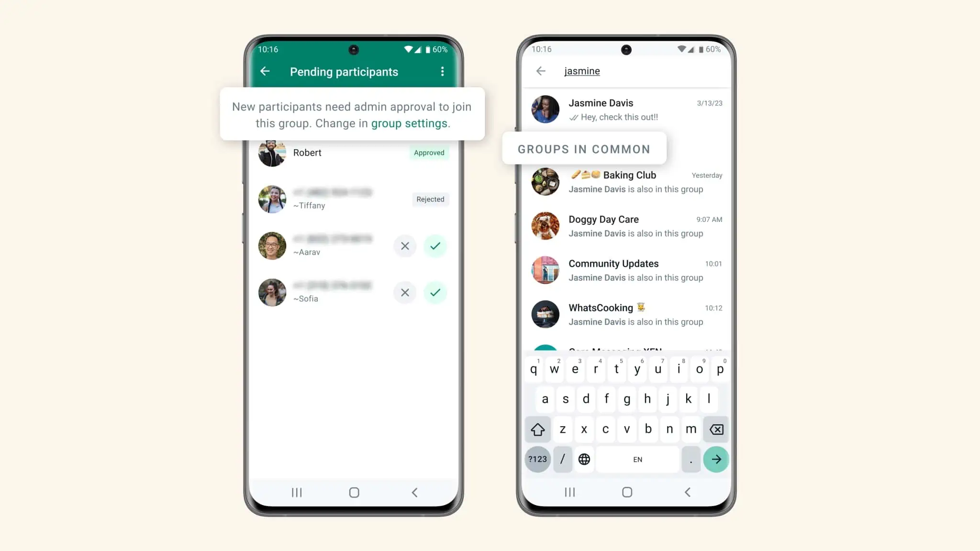Click the WhatsApp search keyboard send button

click(x=715, y=459)
